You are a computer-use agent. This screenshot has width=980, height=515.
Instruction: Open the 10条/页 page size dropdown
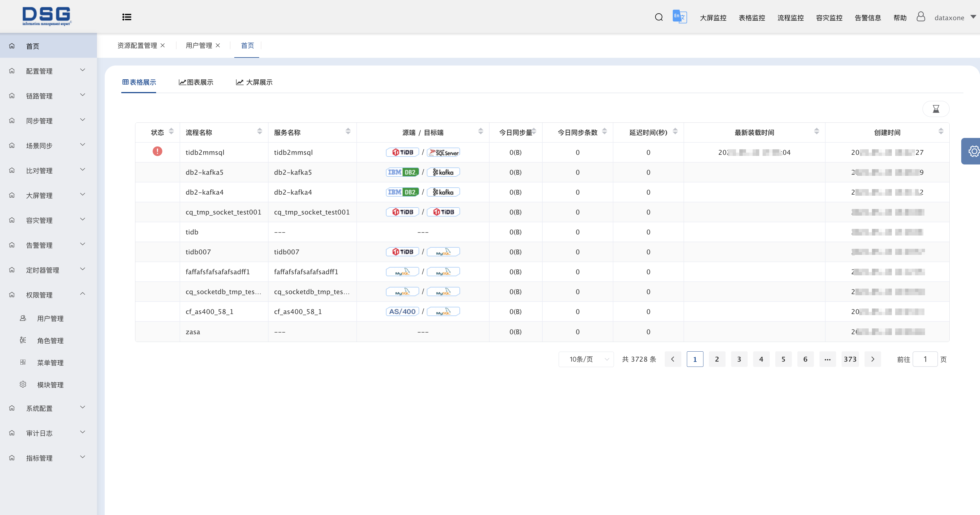click(x=586, y=359)
